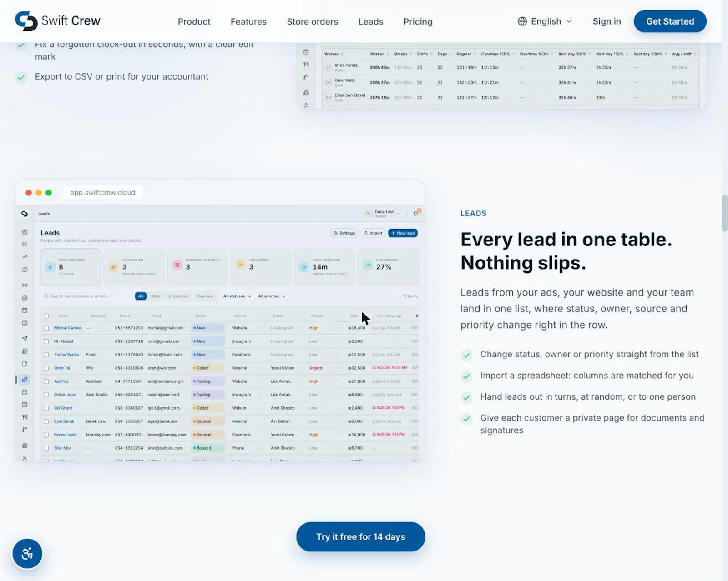Check the box for Michal Carmel
Screen dimensions: 728x581
(46, 328)
